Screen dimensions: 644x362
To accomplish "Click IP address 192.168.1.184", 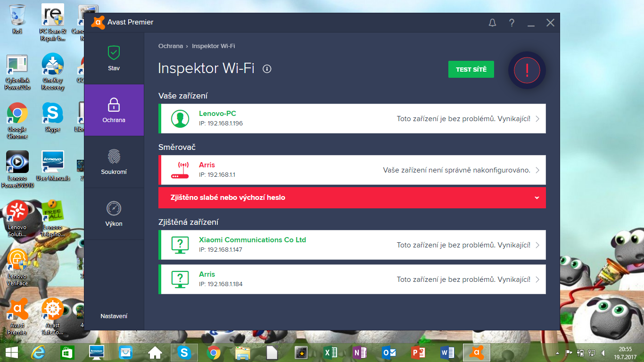I will pos(221,284).
